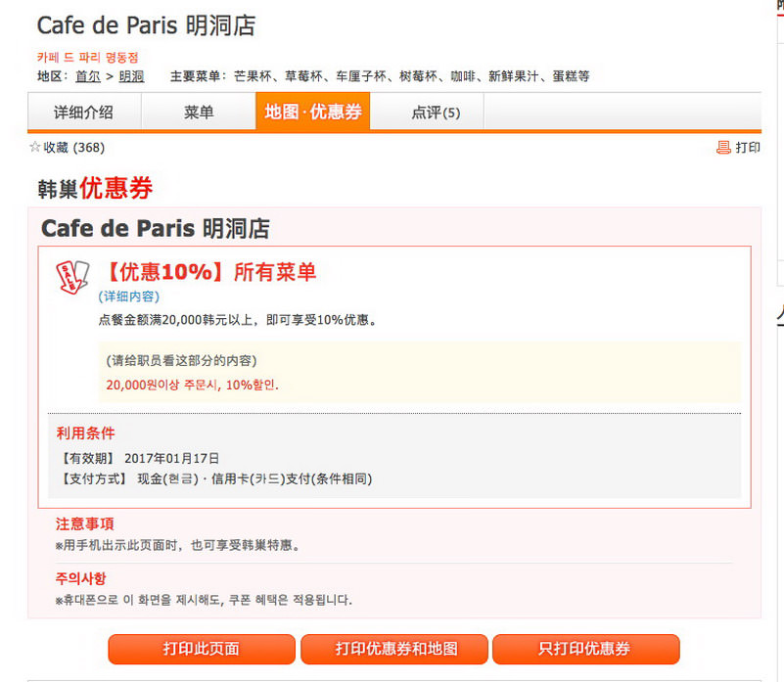Click the 【支付方式】 payment method line
Viewport: 784px width, 682px height.
[x=215, y=479]
